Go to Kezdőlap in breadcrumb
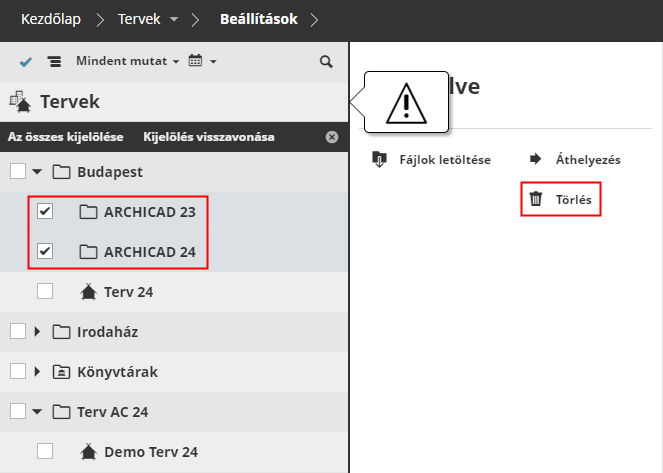The width and height of the screenshot is (663, 473). pos(51,19)
